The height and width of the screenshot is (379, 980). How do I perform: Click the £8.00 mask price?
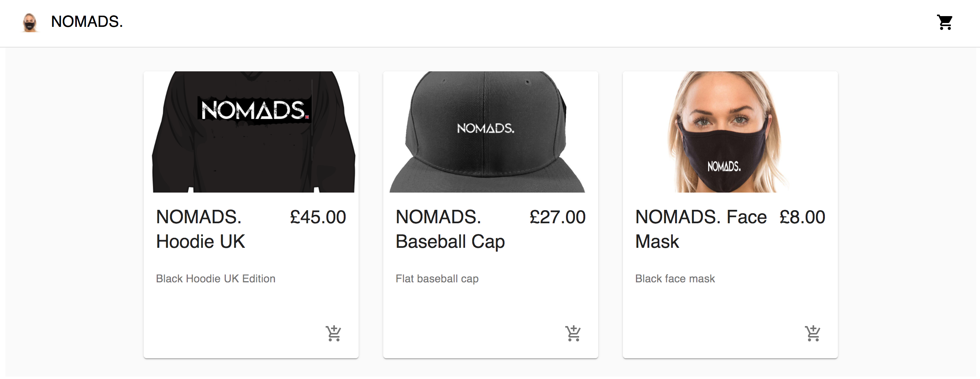tap(802, 217)
